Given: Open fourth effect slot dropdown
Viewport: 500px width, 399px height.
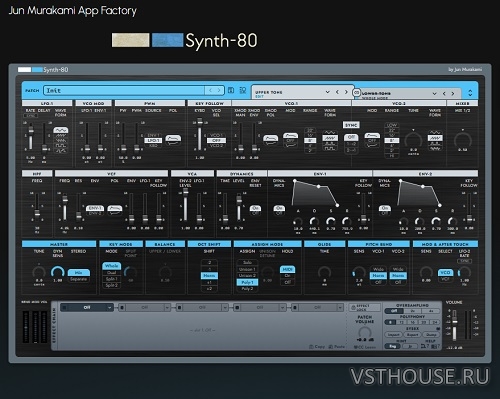Looking at the screenshot, I should [x=283, y=307].
